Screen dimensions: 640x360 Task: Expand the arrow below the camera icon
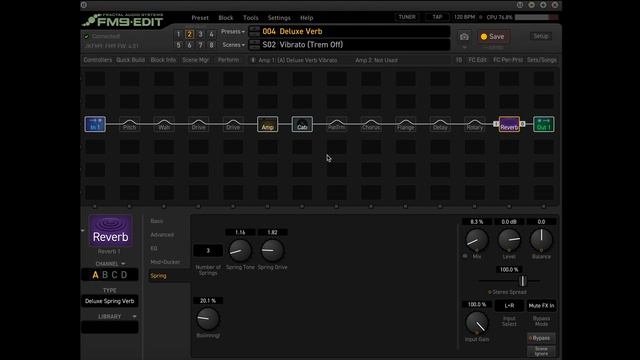(464, 47)
